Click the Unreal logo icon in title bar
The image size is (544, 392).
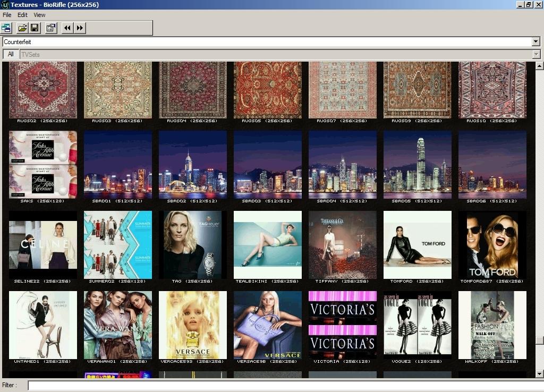[x=5, y=5]
